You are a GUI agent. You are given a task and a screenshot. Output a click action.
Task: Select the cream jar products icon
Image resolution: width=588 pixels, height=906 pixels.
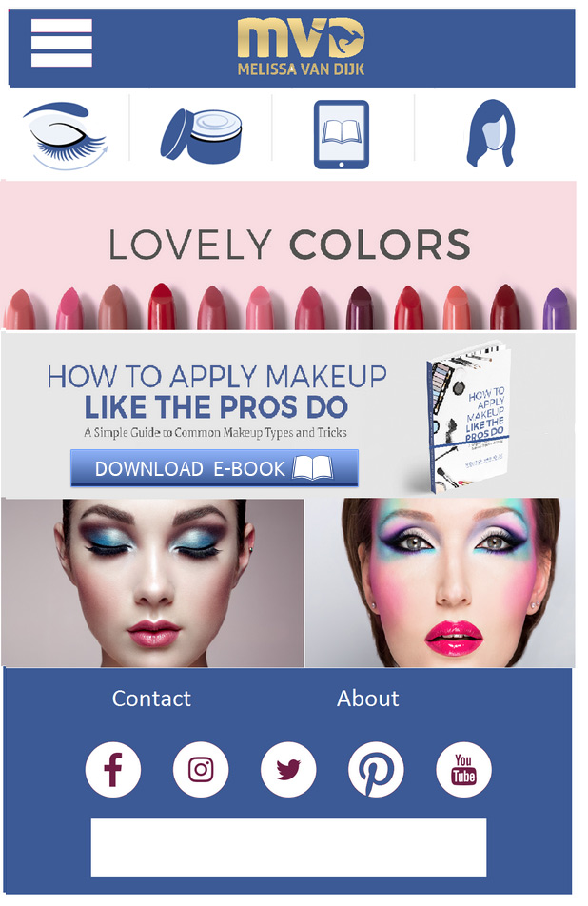click(201, 136)
